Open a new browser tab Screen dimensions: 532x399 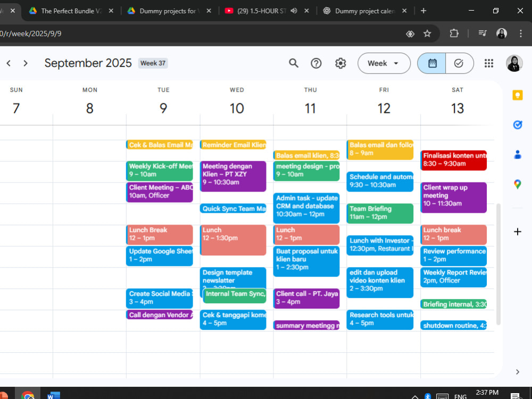point(423,11)
